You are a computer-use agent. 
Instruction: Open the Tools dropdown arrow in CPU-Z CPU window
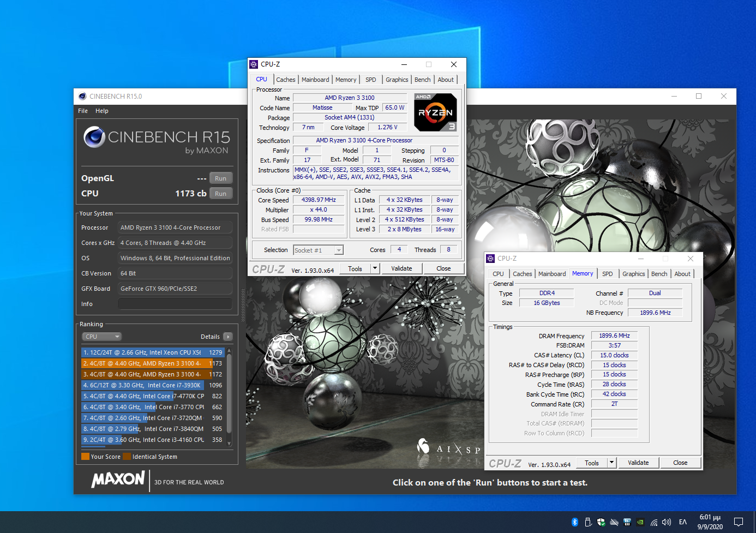point(375,268)
